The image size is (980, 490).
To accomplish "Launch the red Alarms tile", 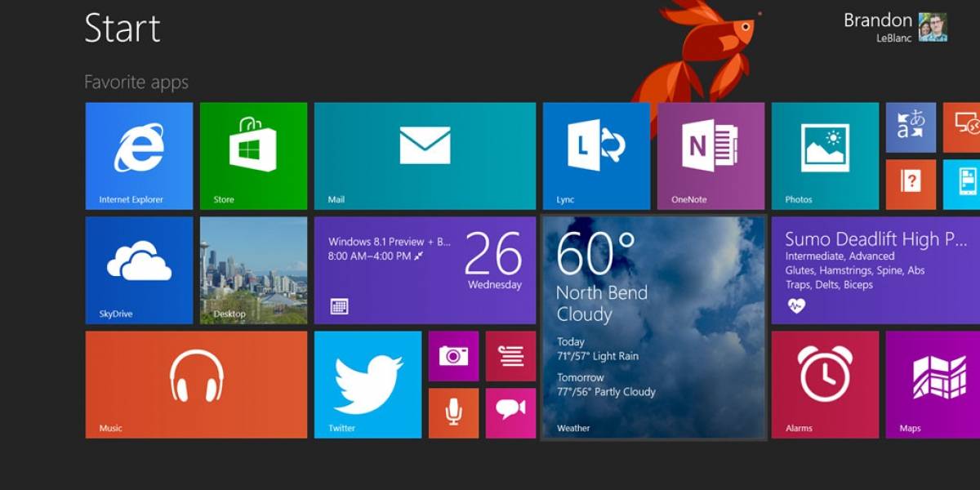I will pos(825,385).
